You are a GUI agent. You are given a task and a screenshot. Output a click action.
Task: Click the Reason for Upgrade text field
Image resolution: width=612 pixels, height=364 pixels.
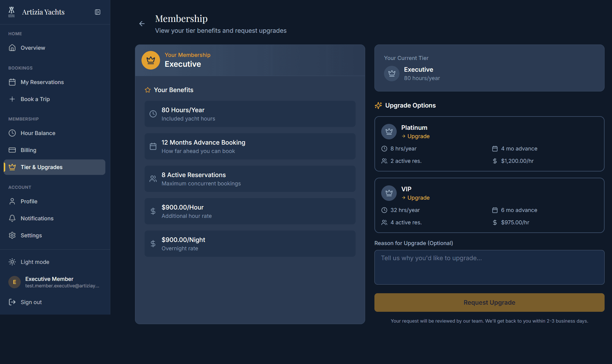[x=489, y=267]
